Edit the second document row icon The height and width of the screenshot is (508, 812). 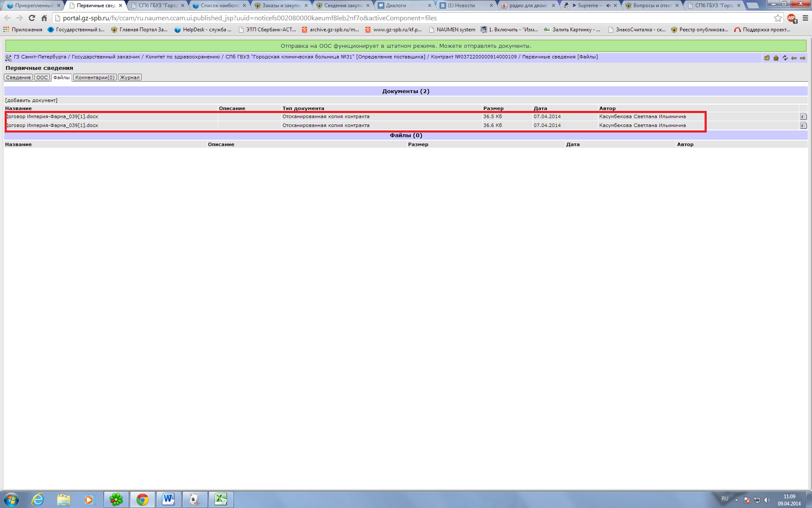click(804, 125)
